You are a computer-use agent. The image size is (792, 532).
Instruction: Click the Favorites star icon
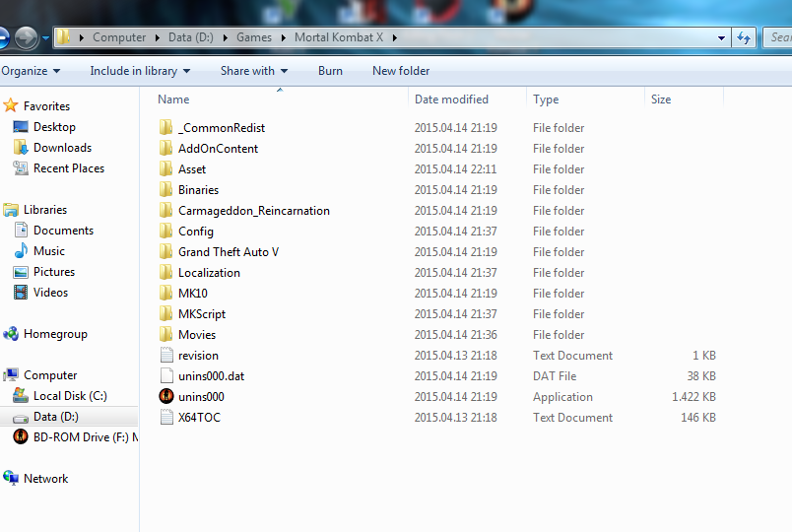[11, 105]
